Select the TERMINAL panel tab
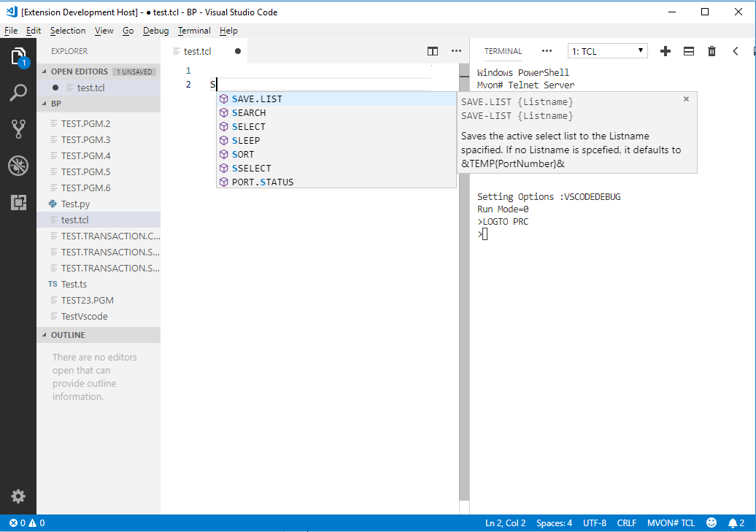Screen dimensions: 756x532 503,51
